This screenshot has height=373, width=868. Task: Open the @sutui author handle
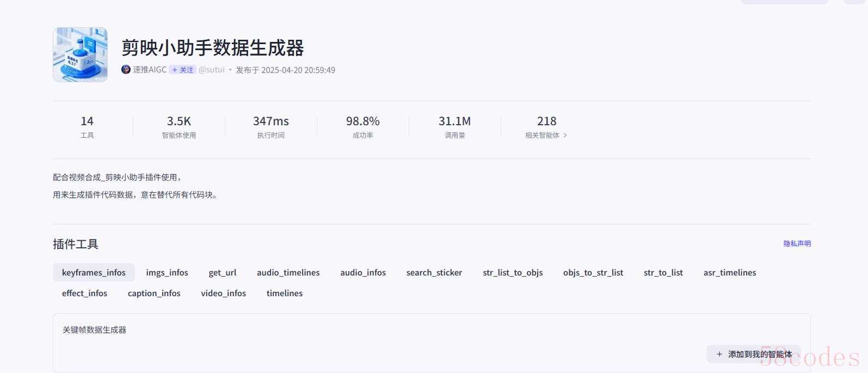(212, 70)
